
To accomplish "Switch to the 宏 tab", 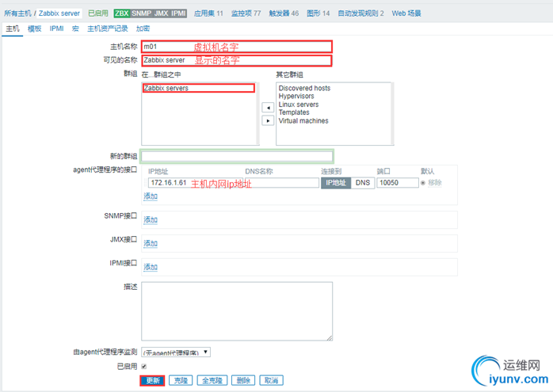I will click(x=75, y=29).
